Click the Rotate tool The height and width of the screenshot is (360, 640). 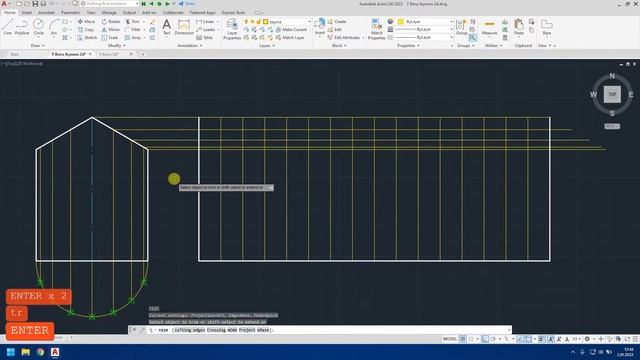tap(111, 21)
